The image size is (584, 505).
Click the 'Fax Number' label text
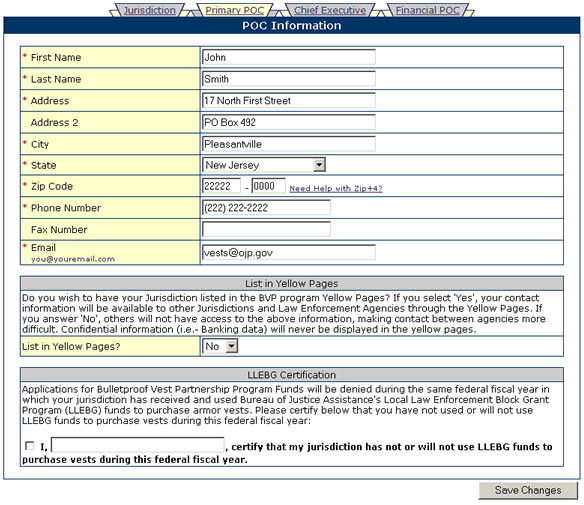coord(59,229)
